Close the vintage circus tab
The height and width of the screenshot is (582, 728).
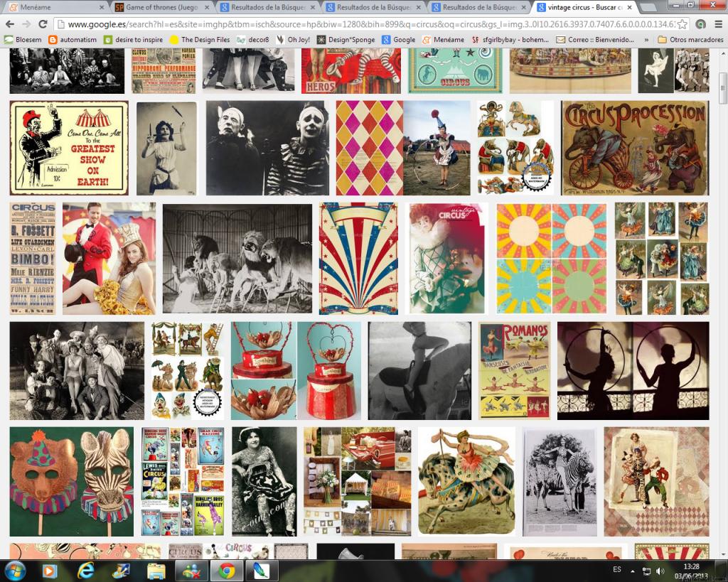tap(630, 7)
